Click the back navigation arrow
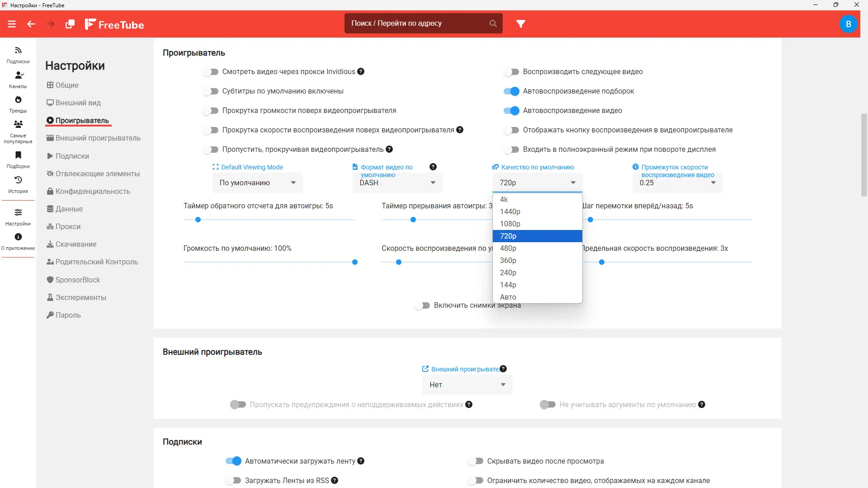Screen dimensions: 868x488 [31, 24]
